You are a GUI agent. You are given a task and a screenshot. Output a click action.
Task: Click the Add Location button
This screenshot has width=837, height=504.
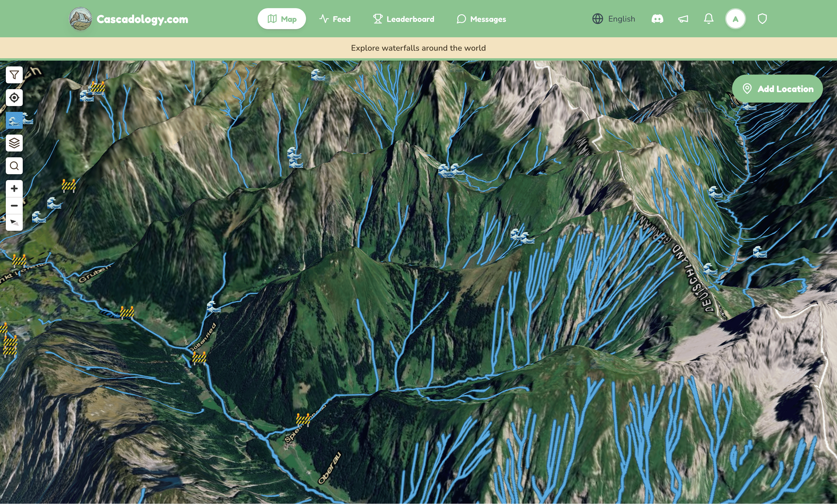pyautogui.click(x=777, y=89)
